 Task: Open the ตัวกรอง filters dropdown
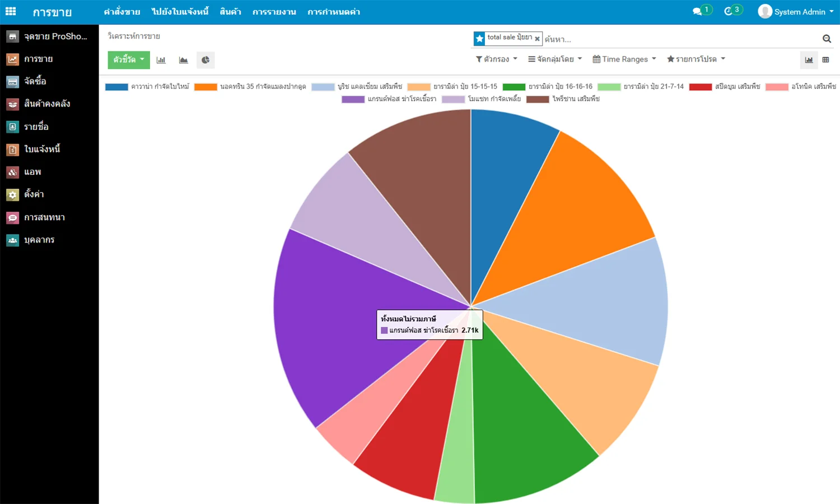tap(496, 59)
